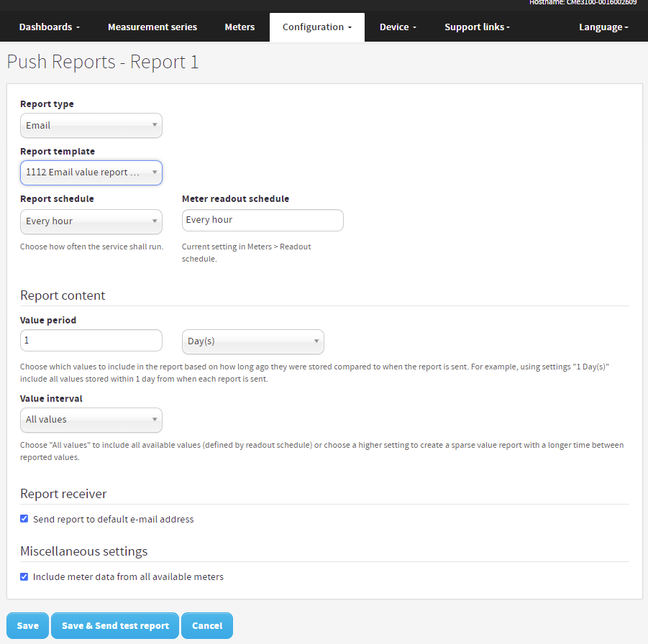The width and height of the screenshot is (648, 644).
Task: Click the Cancel button
Action: (x=206, y=625)
